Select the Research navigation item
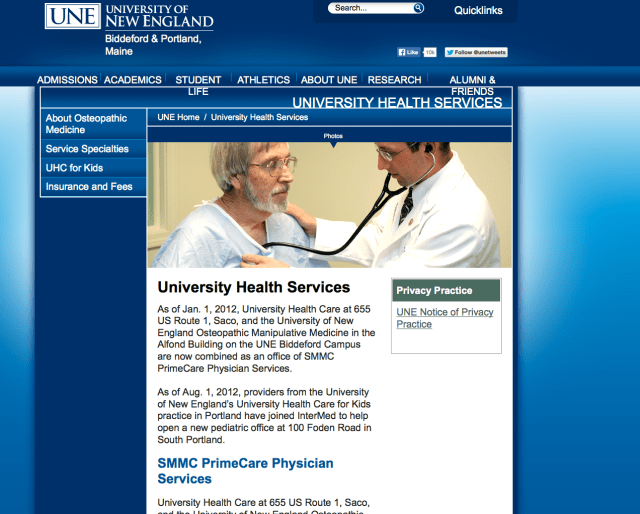This screenshot has width=640, height=514. tap(394, 80)
